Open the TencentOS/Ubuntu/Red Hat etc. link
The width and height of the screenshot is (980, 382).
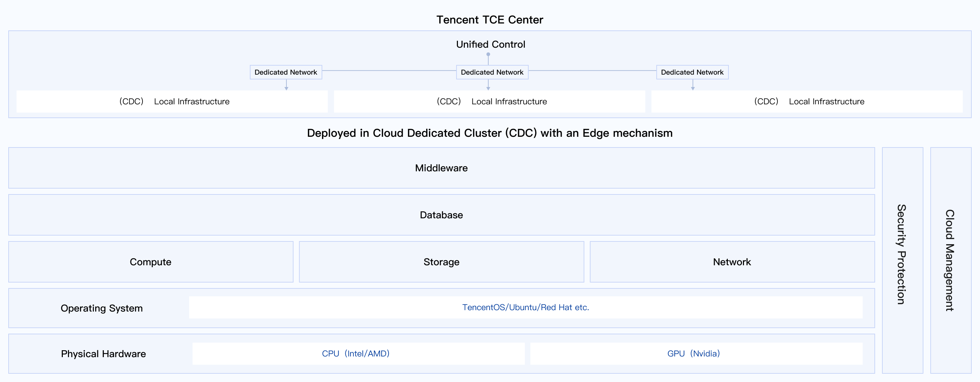526,307
